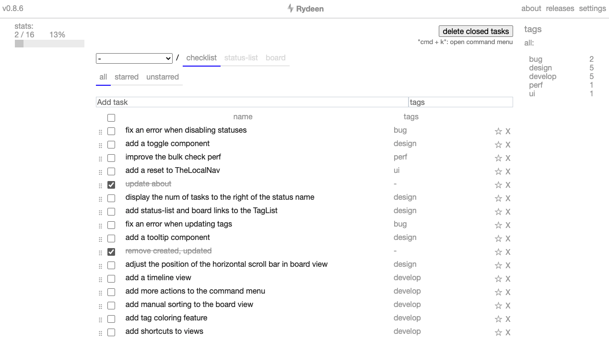
Task: Select the 'unstarred' filter tab
Action: click(x=163, y=77)
